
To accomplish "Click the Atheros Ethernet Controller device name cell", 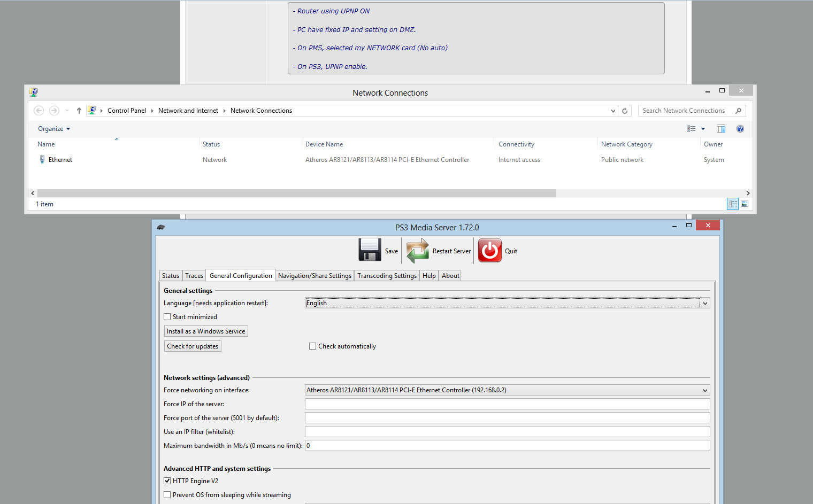I will coord(387,160).
